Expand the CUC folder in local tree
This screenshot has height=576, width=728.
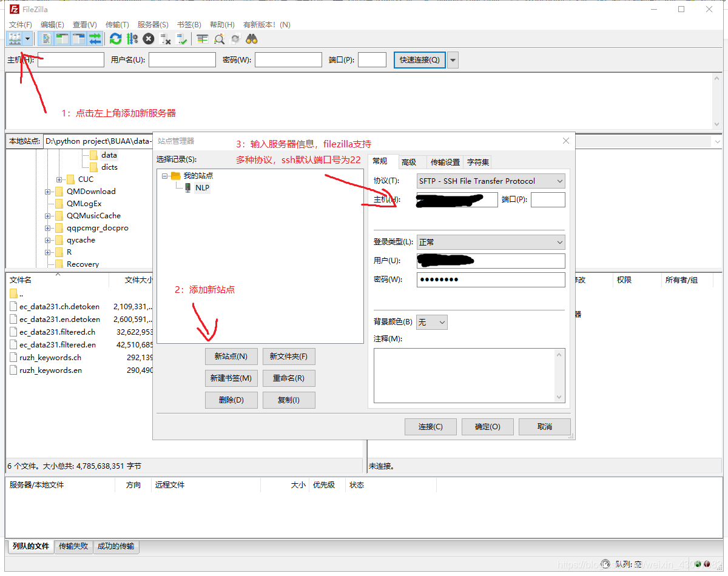click(x=59, y=179)
